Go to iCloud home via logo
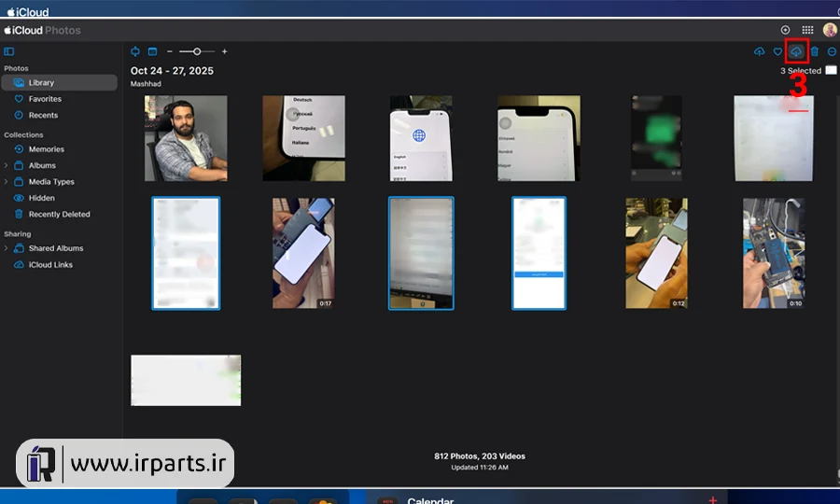 tap(23, 31)
